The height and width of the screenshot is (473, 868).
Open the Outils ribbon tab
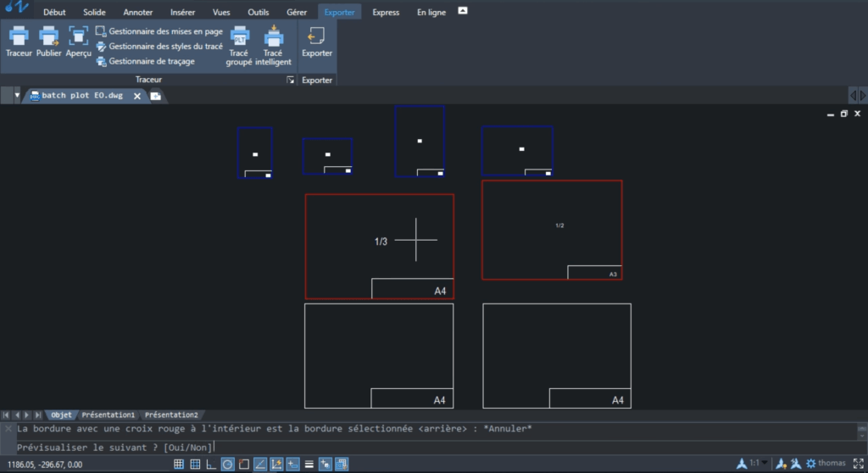click(258, 12)
